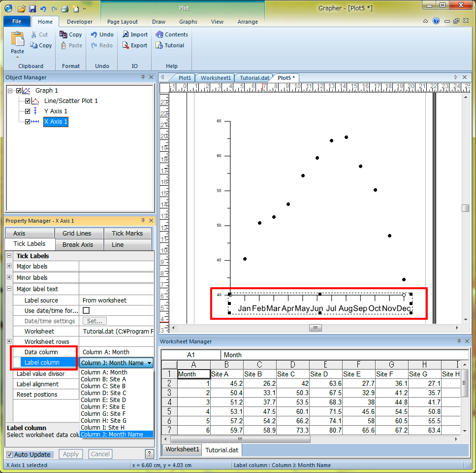Open the Label column dropdown arrow
The height and width of the screenshot is (473, 476).
tap(149, 363)
